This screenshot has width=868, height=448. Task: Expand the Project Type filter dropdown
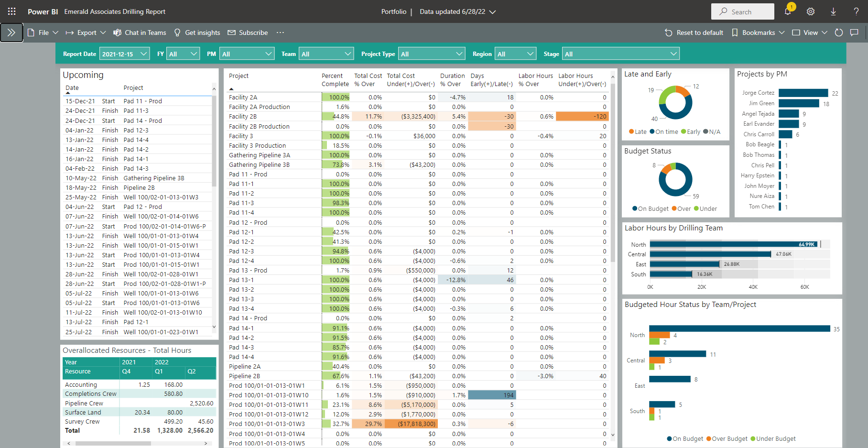[x=432, y=54]
